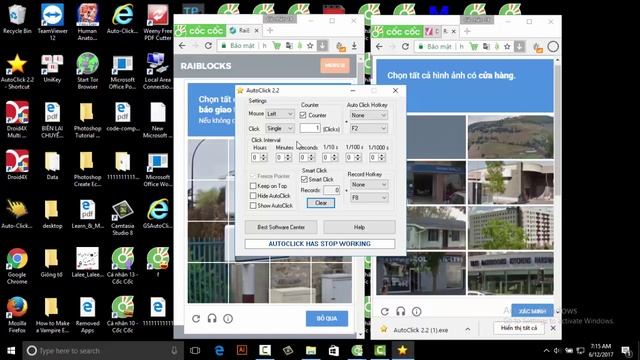This screenshot has height=360, width=640.
Task: Open AutoClick 2.2 - Shortcut desktop icon
Action: (17, 72)
